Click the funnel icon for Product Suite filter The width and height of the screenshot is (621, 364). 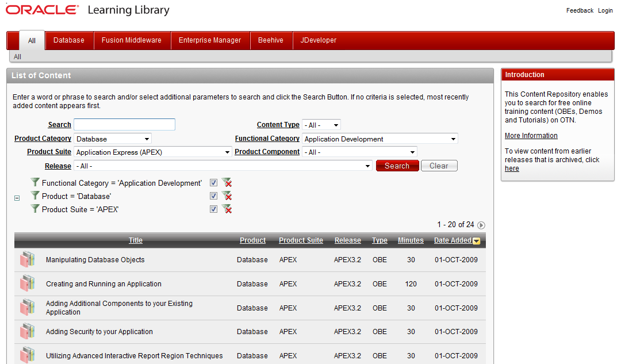(34, 209)
